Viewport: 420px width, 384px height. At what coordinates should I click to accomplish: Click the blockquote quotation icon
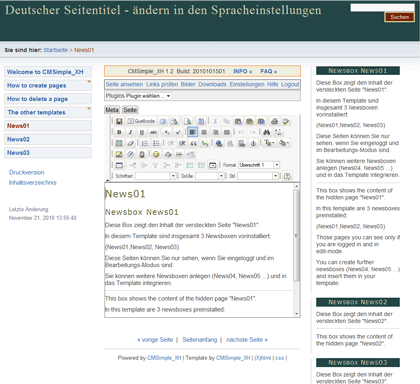pos(193,143)
